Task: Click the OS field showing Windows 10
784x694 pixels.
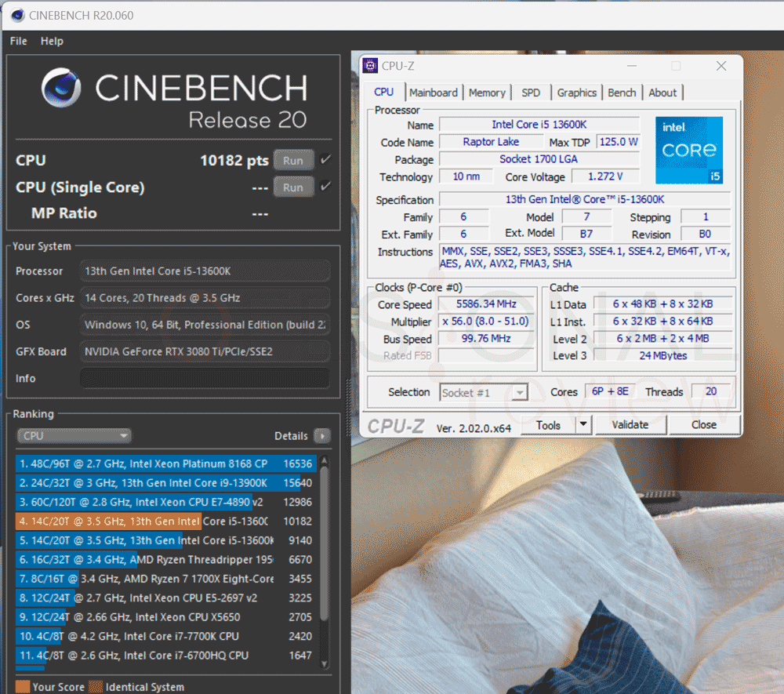Action: click(205, 325)
